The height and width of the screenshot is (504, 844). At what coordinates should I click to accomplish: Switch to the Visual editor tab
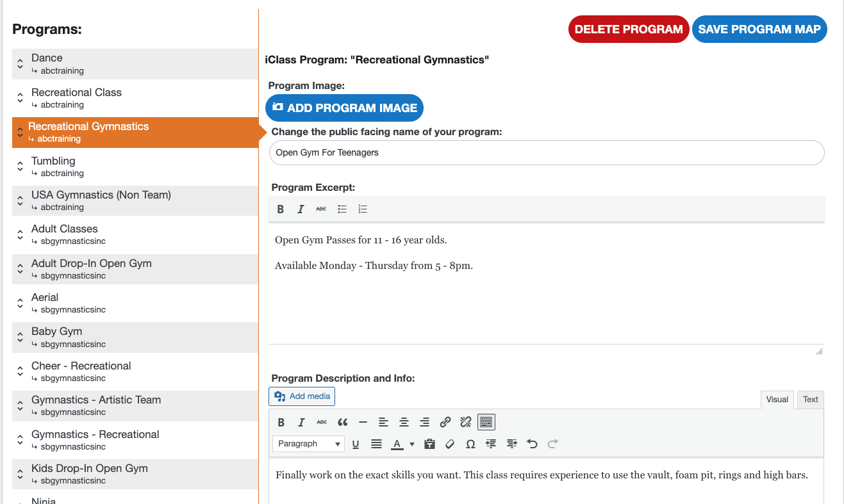click(777, 400)
